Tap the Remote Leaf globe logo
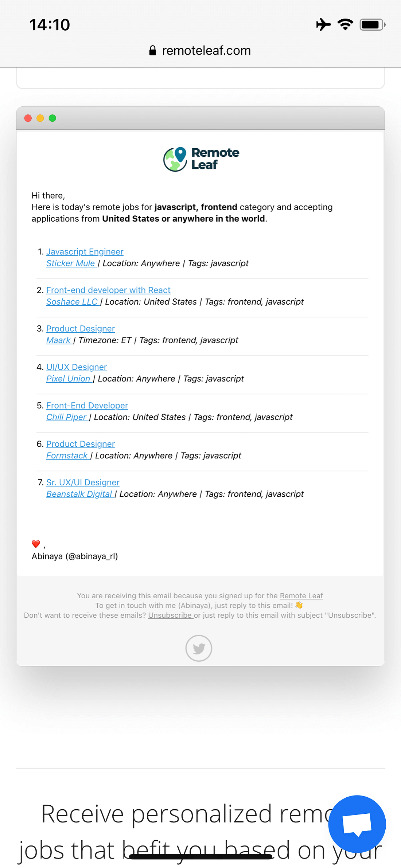The height and width of the screenshot is (868, 401). pos(175,159)
